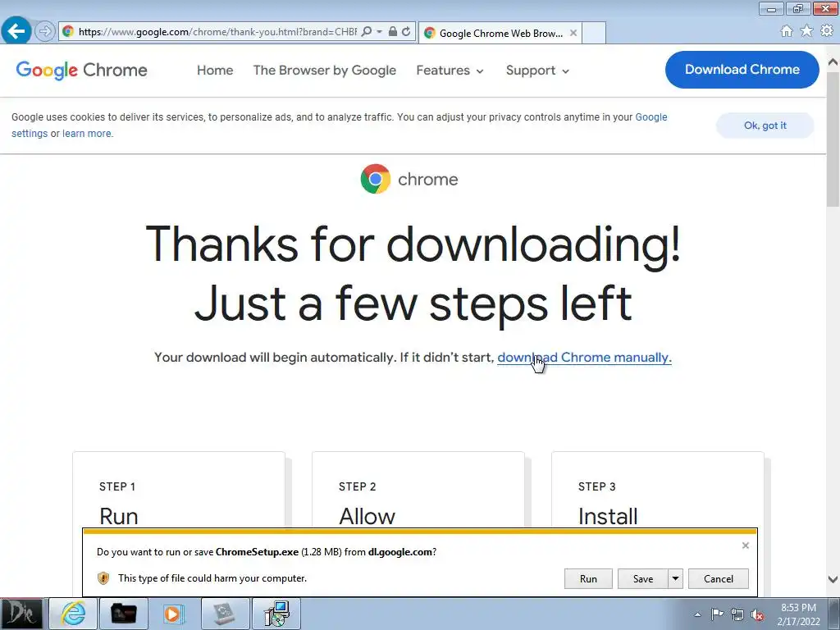Click the 'Thanks for downloading!' heading
Screen dimensions: 840x630
413,244
